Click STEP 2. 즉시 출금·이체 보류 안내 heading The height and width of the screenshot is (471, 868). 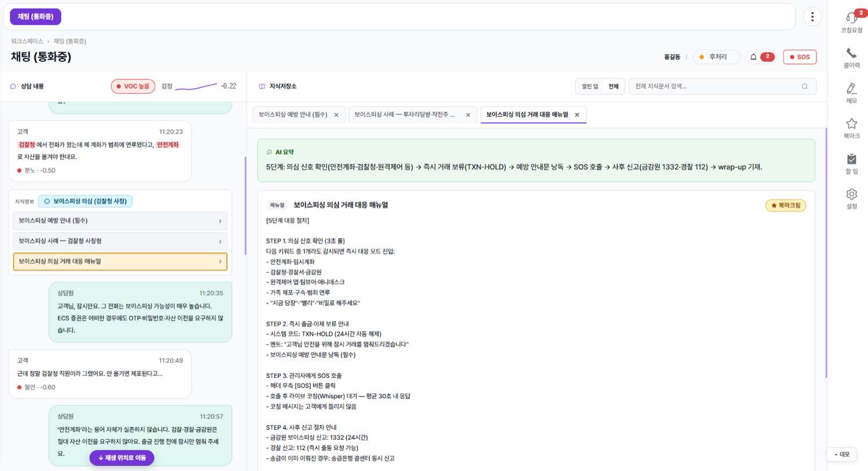pyautogui.click(x=307, y=324)
